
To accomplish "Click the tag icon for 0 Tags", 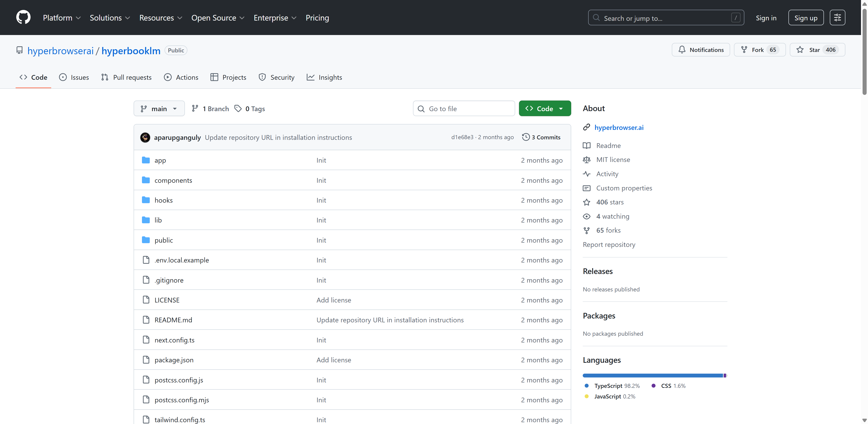I will [x=238, y=108].
